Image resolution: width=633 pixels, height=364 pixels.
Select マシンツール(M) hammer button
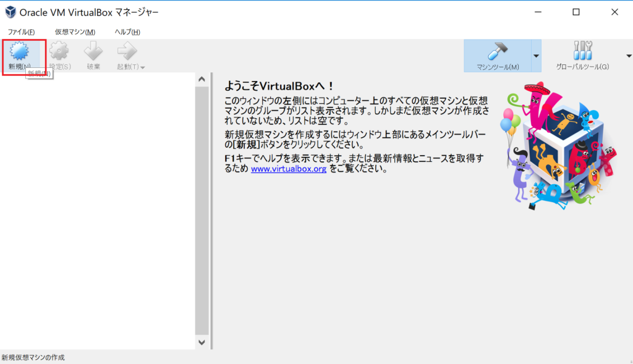point(498,56)
